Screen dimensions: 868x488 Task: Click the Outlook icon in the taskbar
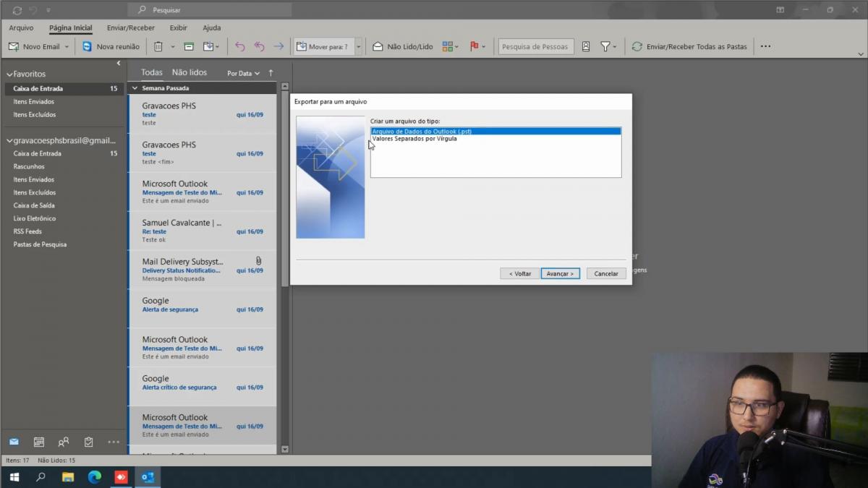pos(148,477)
